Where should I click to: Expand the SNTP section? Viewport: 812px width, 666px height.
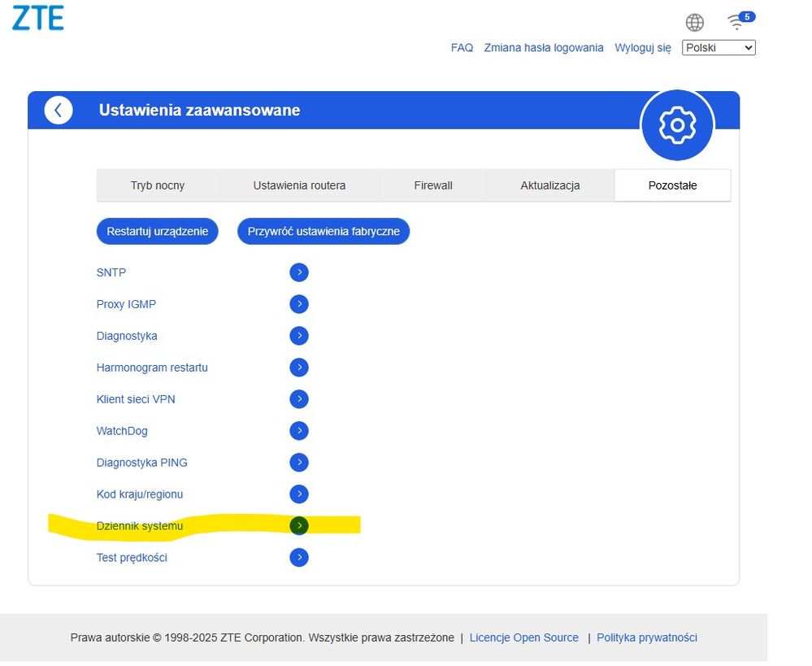pyautogui.click(x=299, y=272)
